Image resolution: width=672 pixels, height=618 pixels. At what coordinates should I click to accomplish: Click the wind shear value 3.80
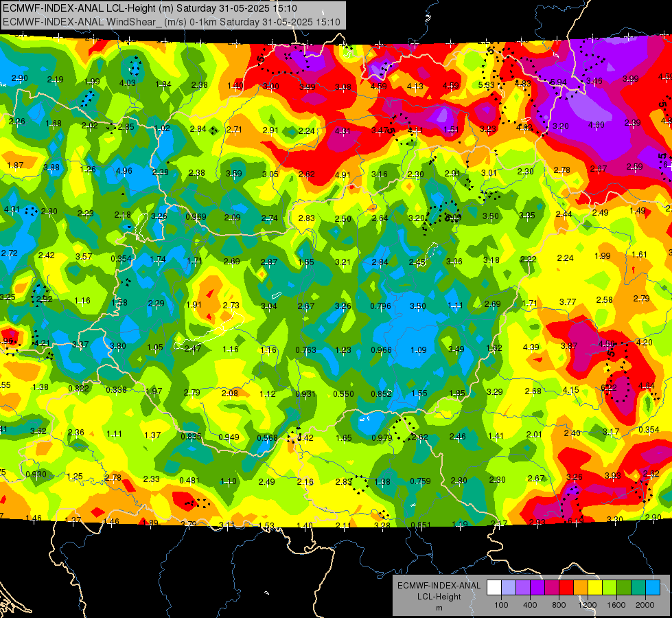coord(118,345)
